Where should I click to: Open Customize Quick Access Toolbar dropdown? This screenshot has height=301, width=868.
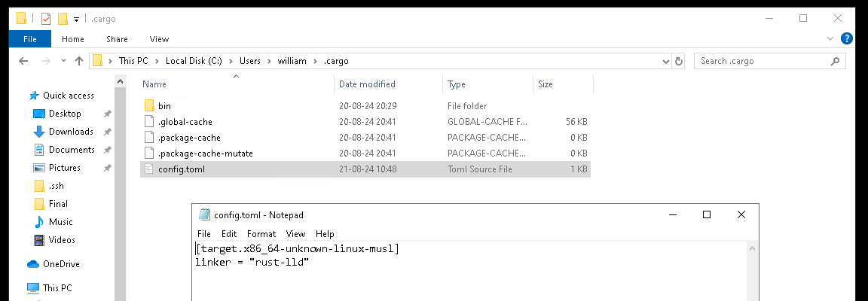(76, 19)
